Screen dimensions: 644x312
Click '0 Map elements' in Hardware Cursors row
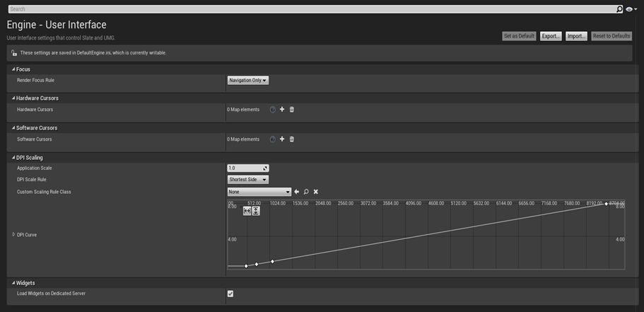pos(243,110)
